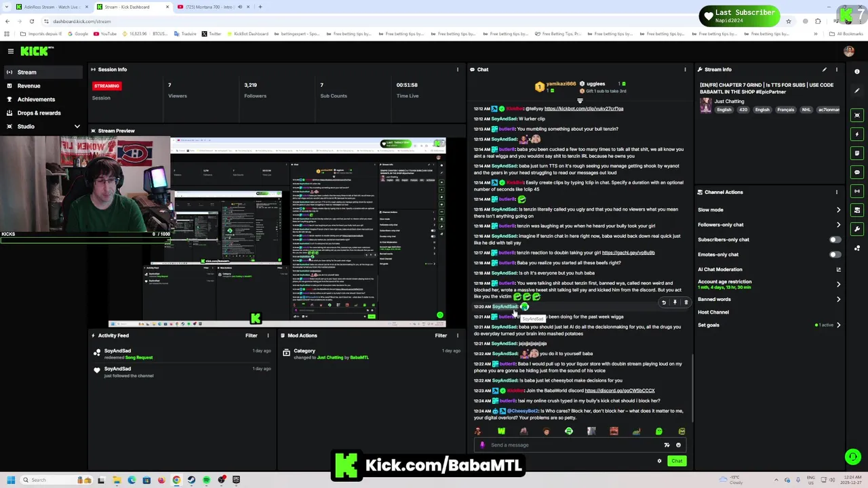Viewport: 868px width, 488px height.
Task: Click chat bubble icon in right sidebar
Action: [x=857, y=172]
